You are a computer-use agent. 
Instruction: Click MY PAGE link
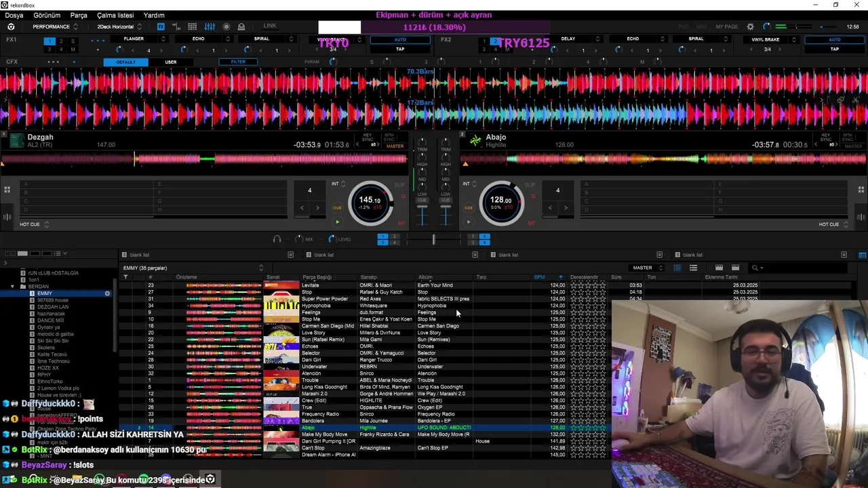[726, 26]
